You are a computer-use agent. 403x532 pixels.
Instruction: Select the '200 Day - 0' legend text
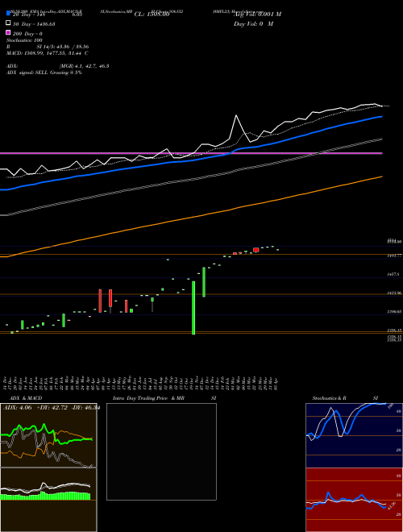[27, 34]
